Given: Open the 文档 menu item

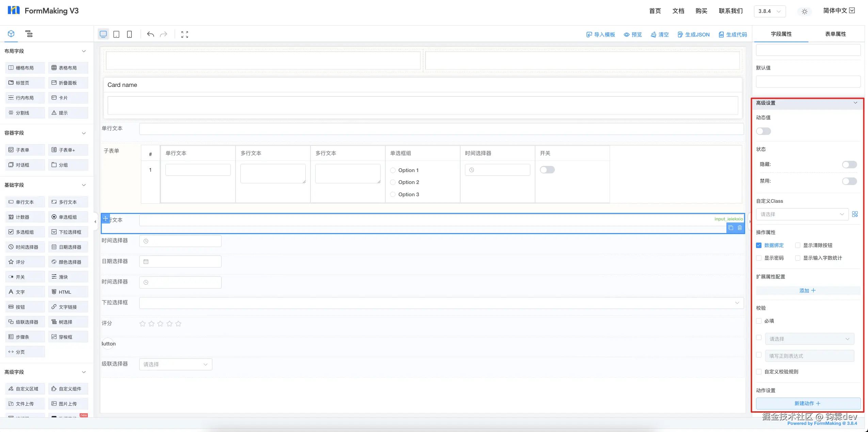Looking at the screenshot, I should pos(678,11).
